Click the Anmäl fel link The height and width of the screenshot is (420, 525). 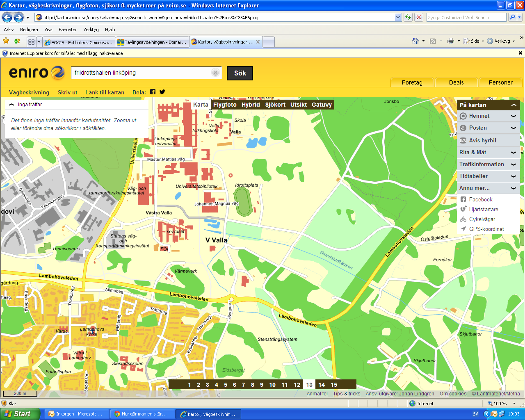317,394
